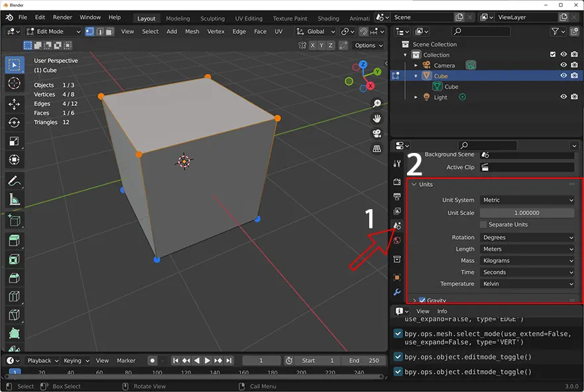The width and height of the screenshot is (584, 392).
Task: Enable the Separate Units checkbox
Action: 483,224
